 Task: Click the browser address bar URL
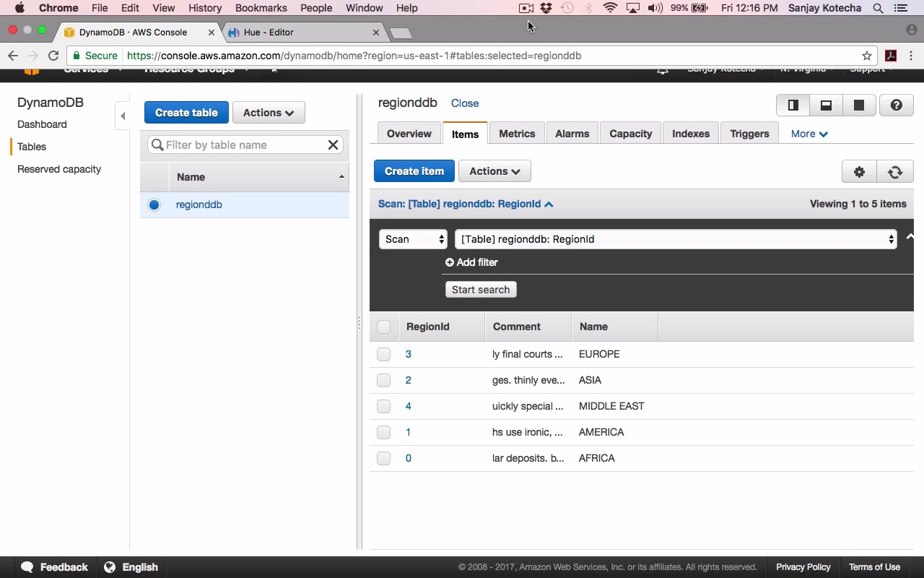pyautogui.click(x=354, y=56)
